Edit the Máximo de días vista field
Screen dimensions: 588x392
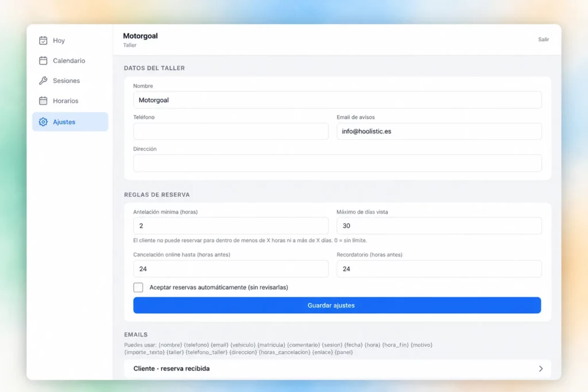(x=439, y=226)
